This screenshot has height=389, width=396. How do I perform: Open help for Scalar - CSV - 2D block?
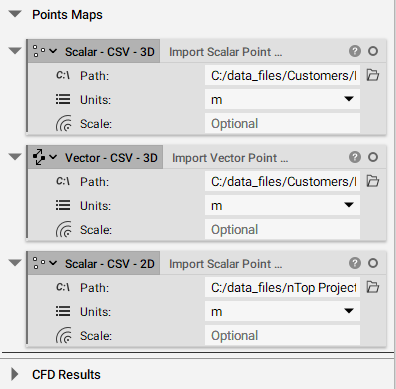pos(355,263)
